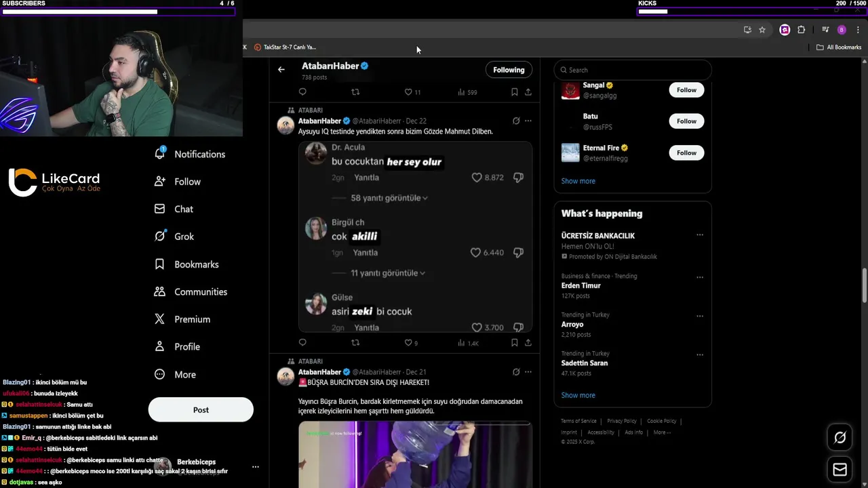Image resolution: width=868 pixels, height=488 pixels.
Task: Open Grok from the X sidebar
Action: [174, 237]
